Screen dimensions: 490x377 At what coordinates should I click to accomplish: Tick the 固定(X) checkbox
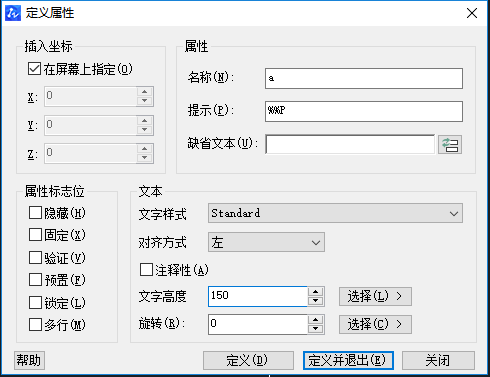tap(35, 235)
